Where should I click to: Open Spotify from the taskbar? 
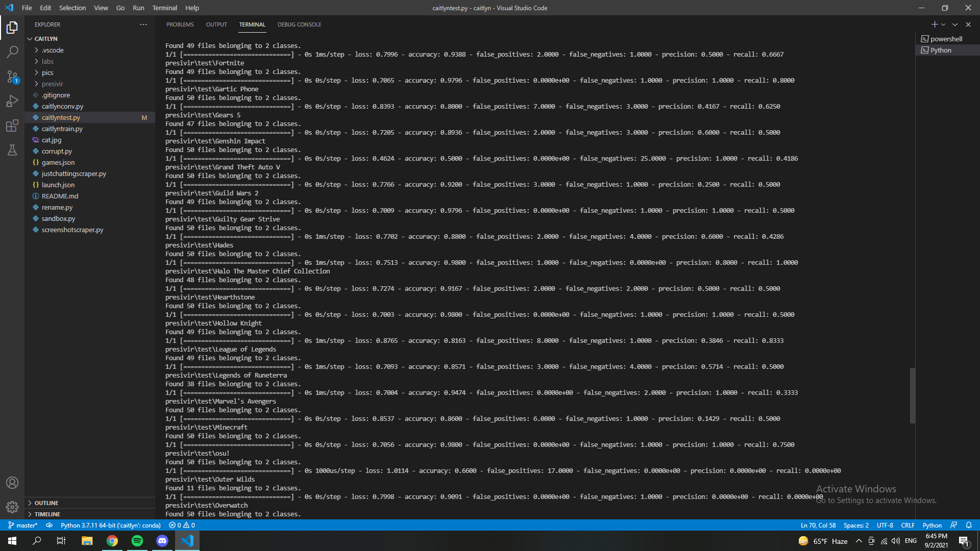coord(137,541)
